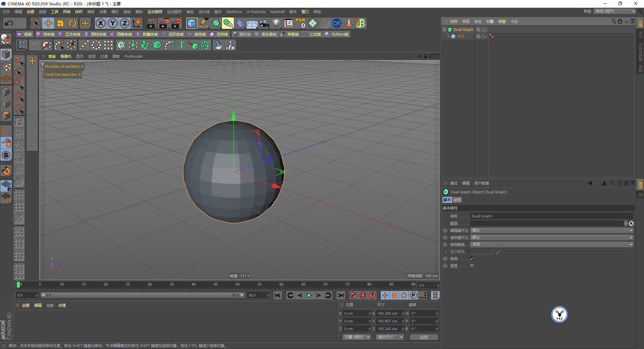644x349 pixels.
Task: Open the Redshift menu
Action: [x=277, y=12]
